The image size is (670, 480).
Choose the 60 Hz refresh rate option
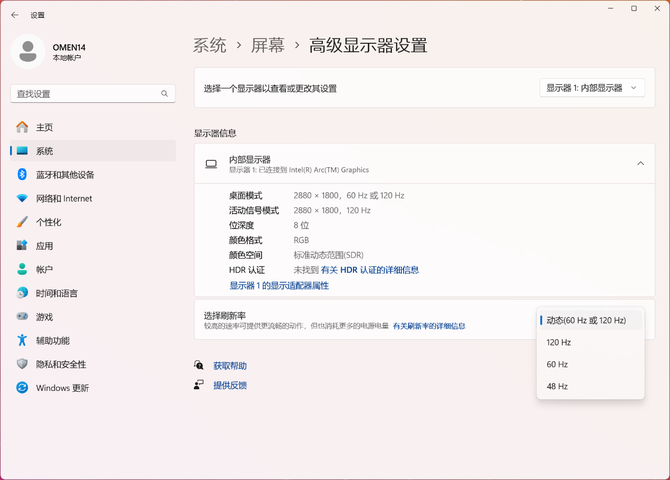pyautogui.click(x=590, y=364)
